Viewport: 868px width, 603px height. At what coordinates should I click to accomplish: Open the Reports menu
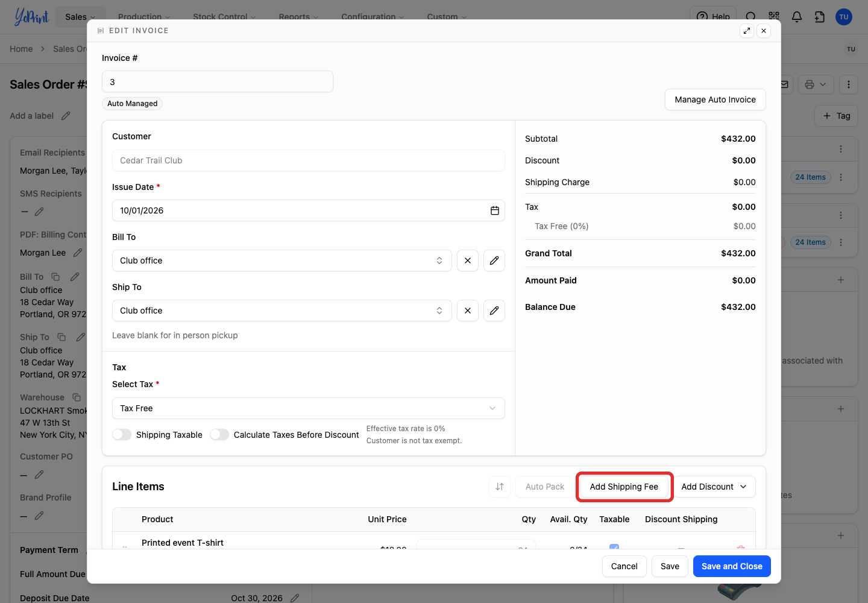tap(298, 17)
